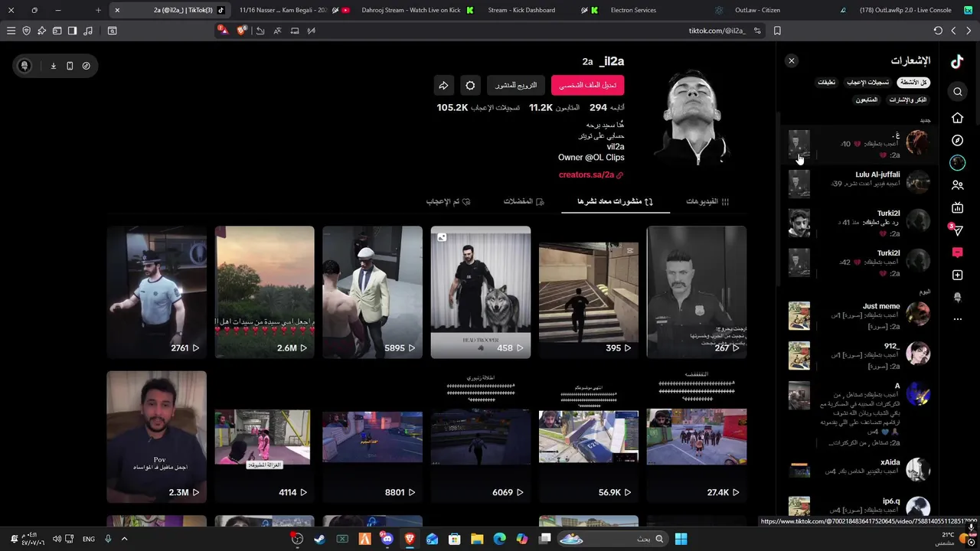Viewport: 980px width, 551px height.
Task: Open Steam from the taskbar
Action: click(319, 539)
